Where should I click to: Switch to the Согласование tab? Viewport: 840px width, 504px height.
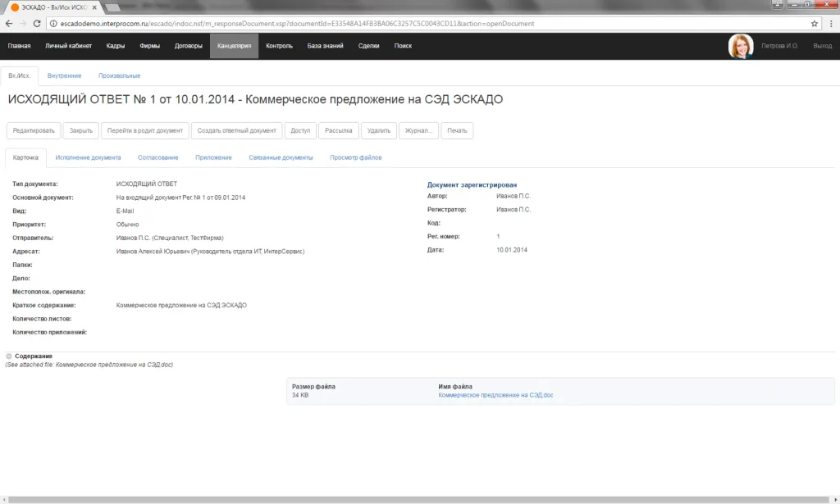[157, 157]
